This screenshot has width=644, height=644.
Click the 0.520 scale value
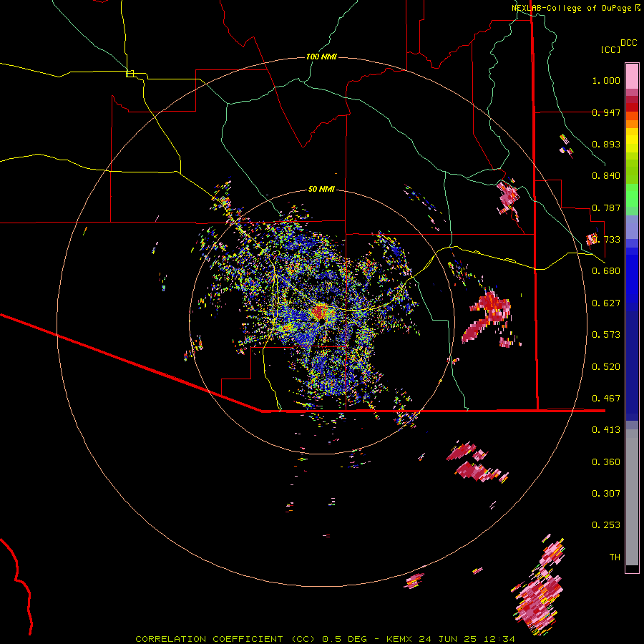(x=606, y=367)
